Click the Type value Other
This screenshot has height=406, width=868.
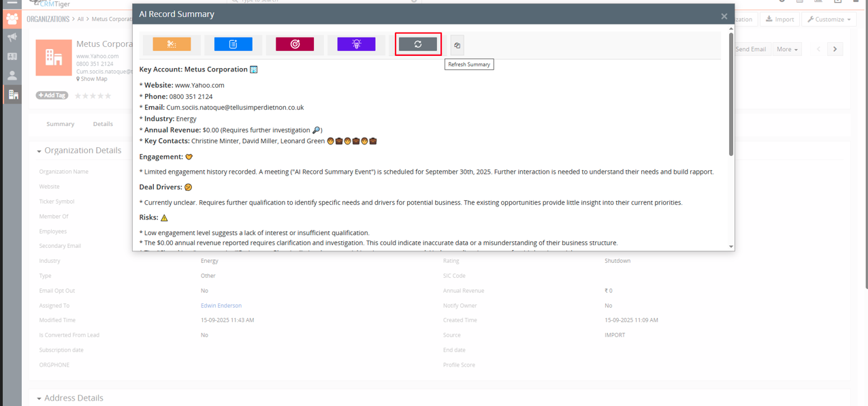(x=208, y=276)
